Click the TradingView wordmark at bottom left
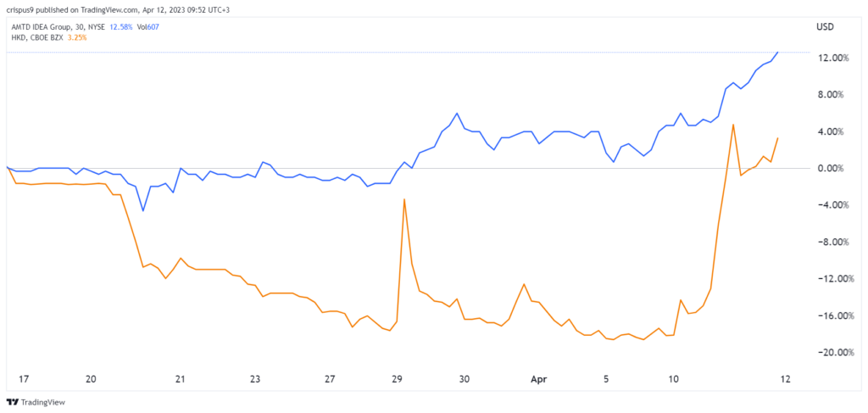The image size is (868, 413). [42, 402]
